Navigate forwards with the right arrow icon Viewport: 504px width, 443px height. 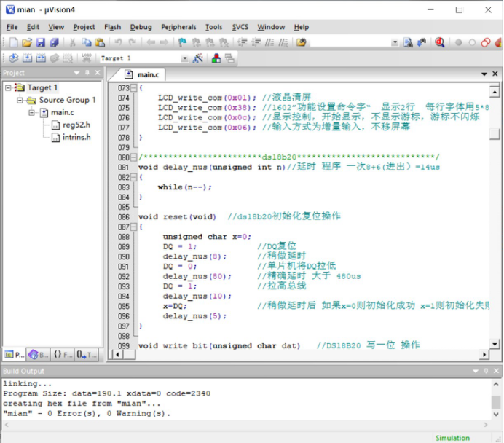tap(164, 42)
